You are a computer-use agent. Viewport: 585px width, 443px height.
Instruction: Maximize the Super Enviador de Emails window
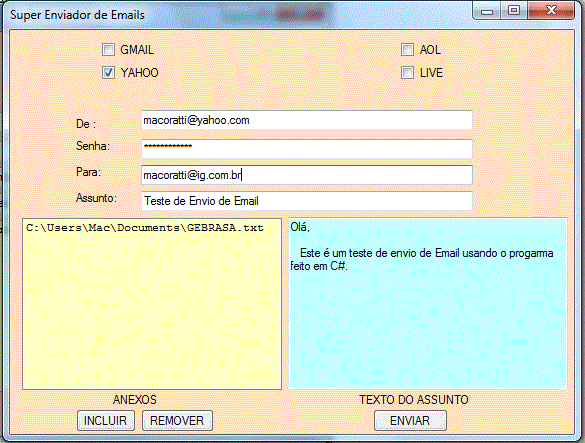coord(514,10)
